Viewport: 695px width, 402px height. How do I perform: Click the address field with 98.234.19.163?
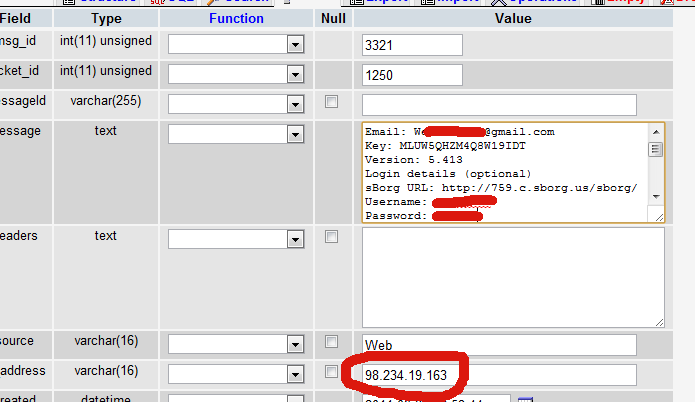click(x=499, y=375)
